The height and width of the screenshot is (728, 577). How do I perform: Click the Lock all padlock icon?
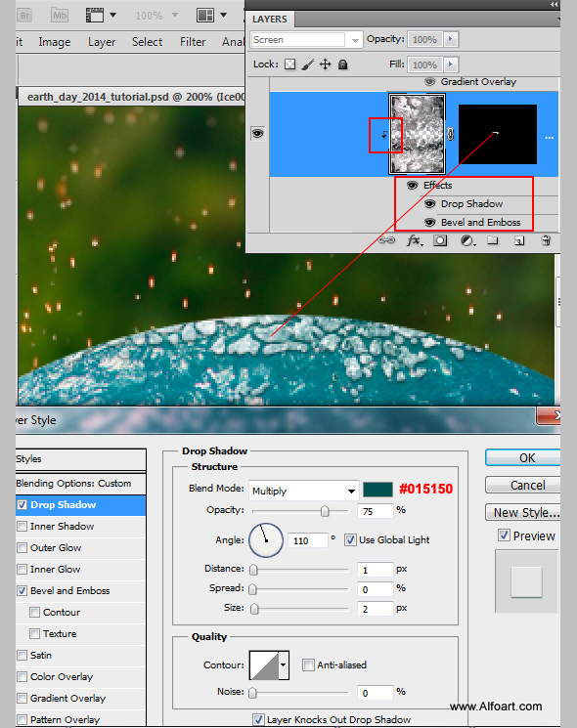343,64
